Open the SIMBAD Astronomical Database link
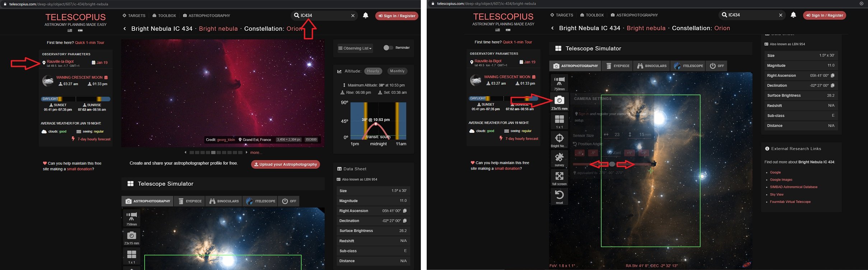The width and height of the screenshot is (868, 270). click(x=794, y=187)
